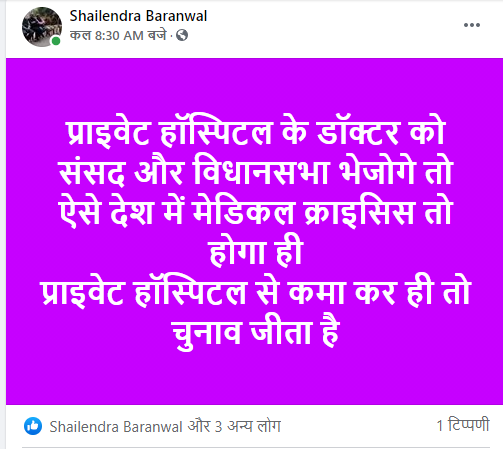This screenshot has width=503, height=449.
Task: Open Shailendra Baranwal's profile picture
Action: [x=42, y=27]
